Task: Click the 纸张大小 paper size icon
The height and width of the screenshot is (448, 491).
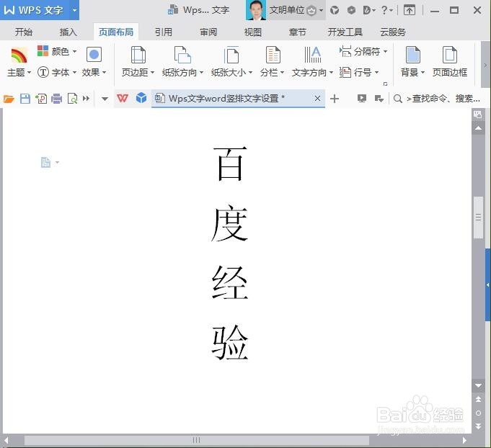Action: coord(231,55)
